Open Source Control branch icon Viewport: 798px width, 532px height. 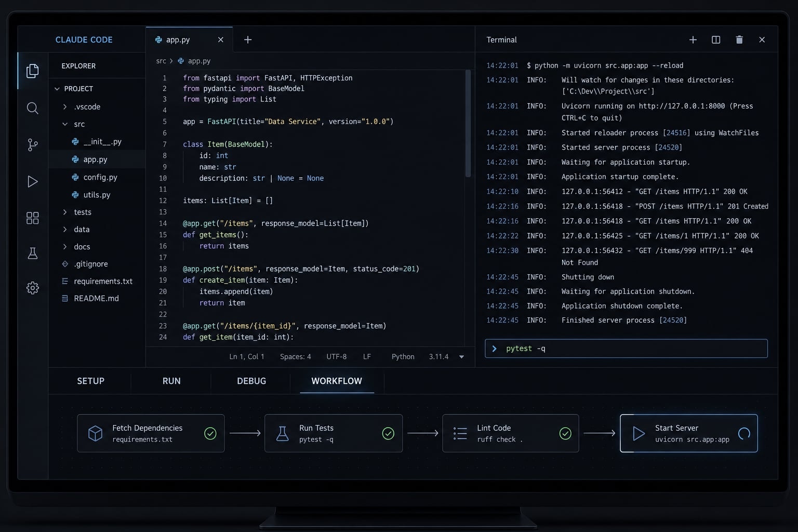tap(32, 145)
